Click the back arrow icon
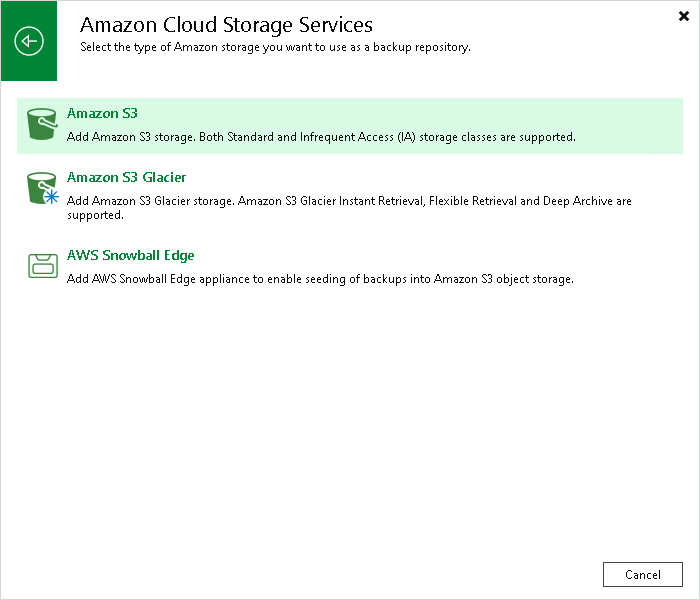 click(29, 40)
